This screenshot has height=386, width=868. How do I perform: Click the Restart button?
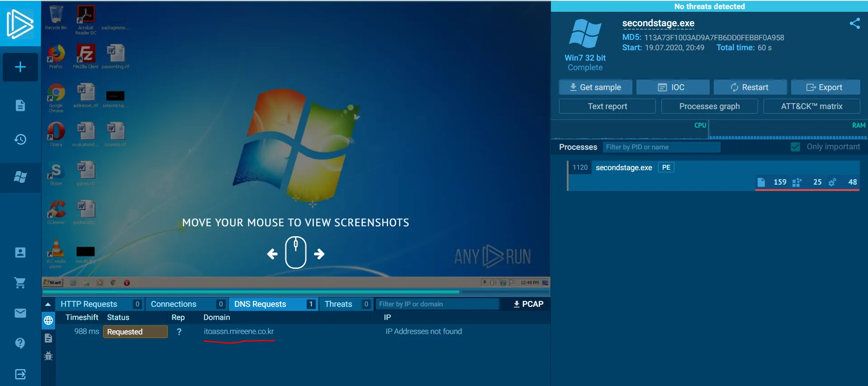750,87
